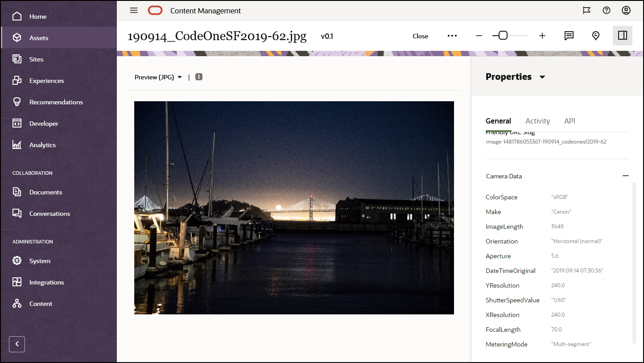Screen dimensions: 644x363
Task: Click the friendly URL slug value
Action: [x=546, y=142]
